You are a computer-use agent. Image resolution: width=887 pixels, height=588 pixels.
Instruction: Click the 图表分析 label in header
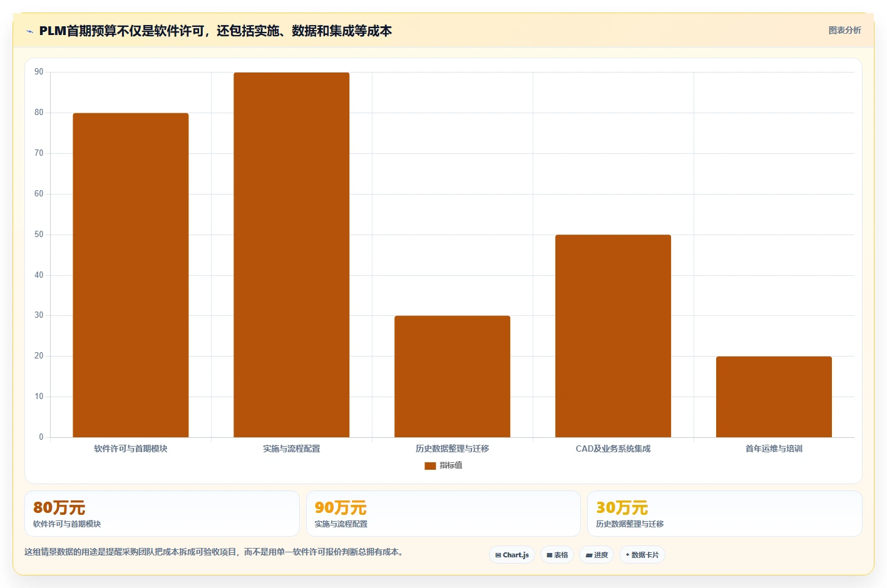[x=844, y=30]
